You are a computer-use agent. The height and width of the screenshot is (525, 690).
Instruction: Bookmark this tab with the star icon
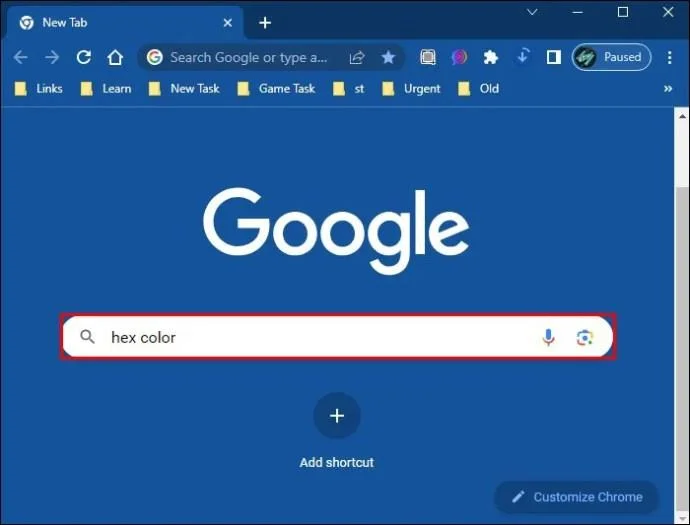388,57
